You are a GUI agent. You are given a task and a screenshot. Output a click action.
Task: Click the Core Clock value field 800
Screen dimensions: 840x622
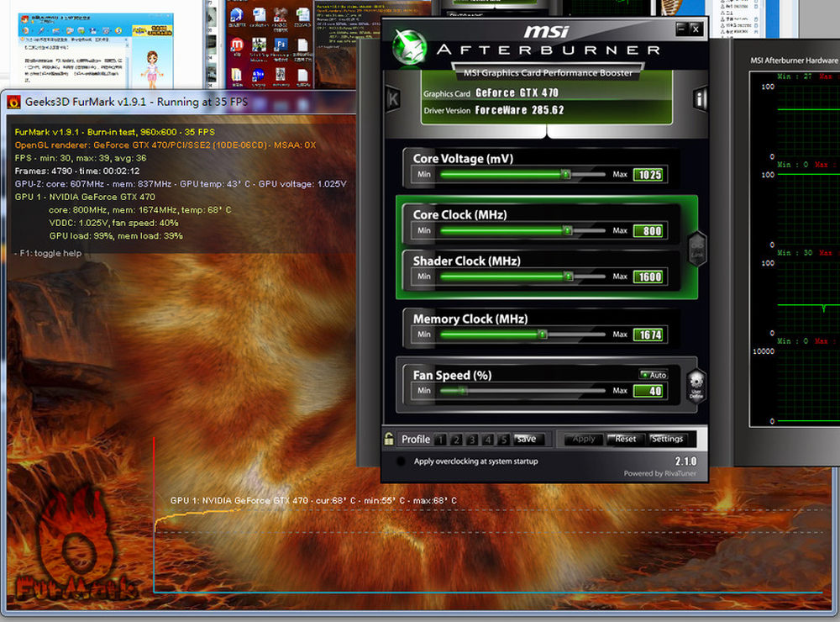pyautogui.click(x=650, y=231)
